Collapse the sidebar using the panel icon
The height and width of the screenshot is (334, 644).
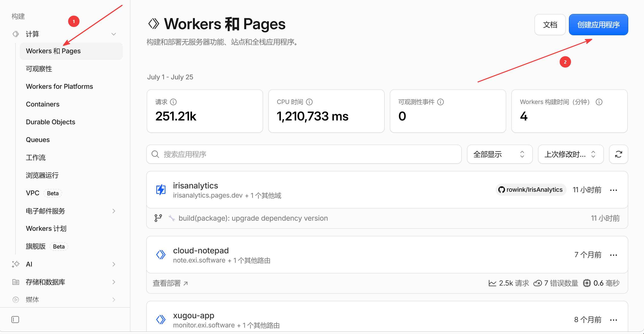click(x=15, y=320)
